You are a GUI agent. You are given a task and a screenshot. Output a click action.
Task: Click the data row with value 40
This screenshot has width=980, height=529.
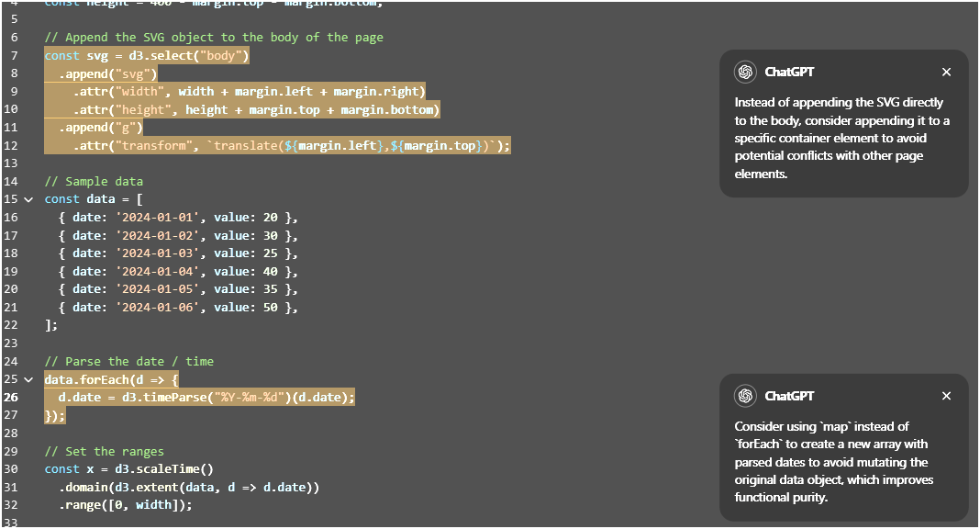point(178,271)
